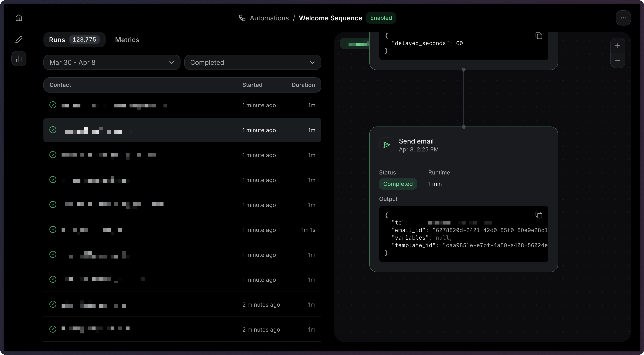
Task: Click the checkmark circle on the first run row
Action: point(53,105)
